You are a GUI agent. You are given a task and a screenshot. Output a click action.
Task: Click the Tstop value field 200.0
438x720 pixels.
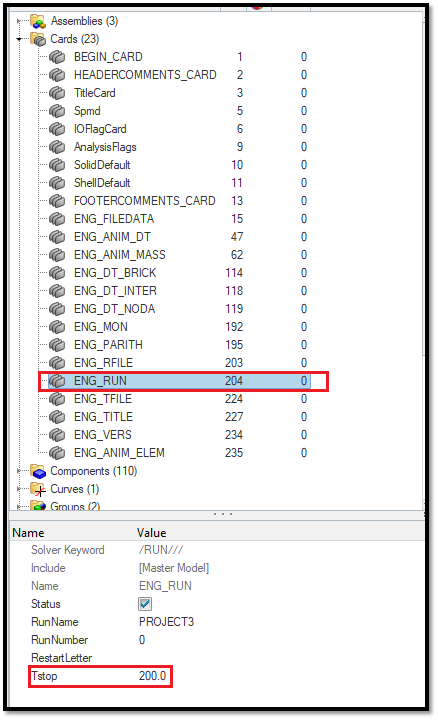152,676
